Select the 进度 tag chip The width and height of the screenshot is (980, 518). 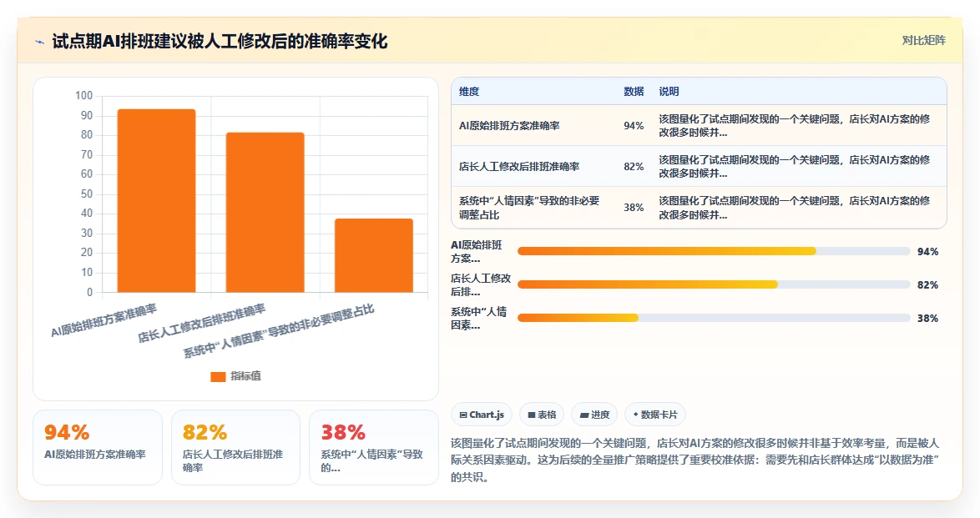coord(594,415)
